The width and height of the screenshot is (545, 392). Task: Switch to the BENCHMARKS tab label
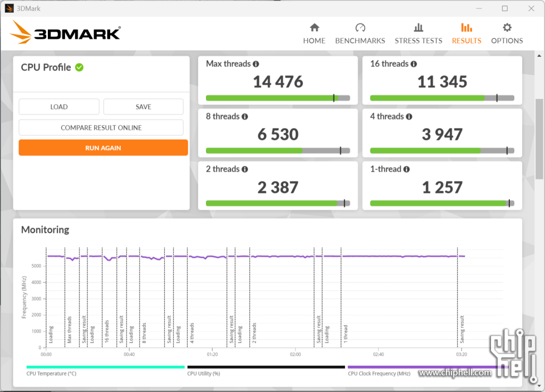(360, 41)
